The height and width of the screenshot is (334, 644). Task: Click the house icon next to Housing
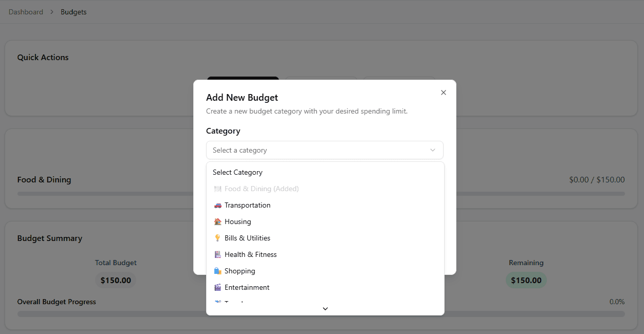pos(218,221)
